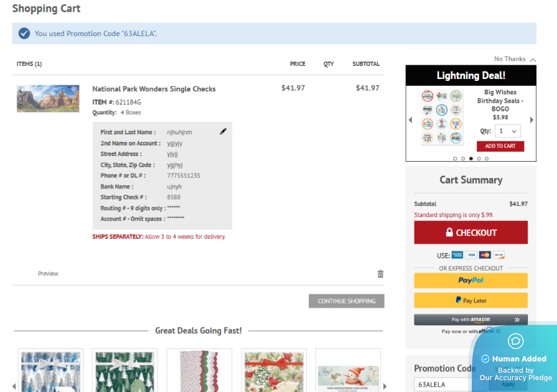The height and width of the screenshot is (392, 557).
Task: Select Pay with Amazon button
Action: coord(470,320)
